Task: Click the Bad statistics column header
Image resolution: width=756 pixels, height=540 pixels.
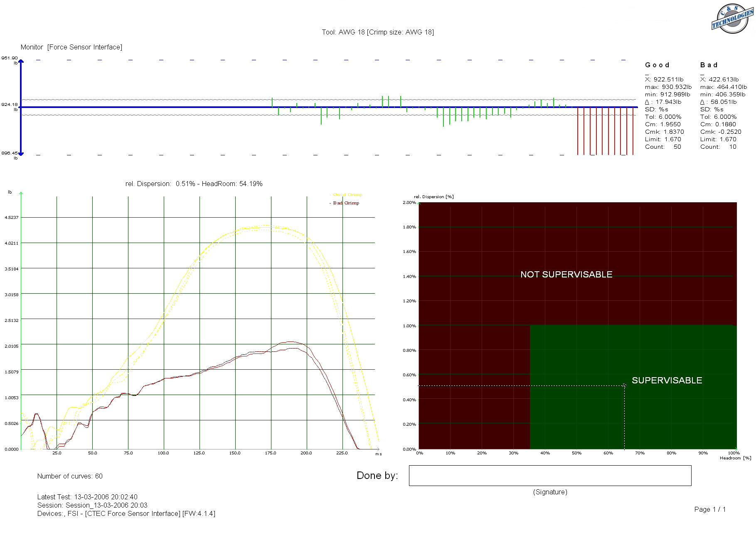Action: (x=709, y=65)
